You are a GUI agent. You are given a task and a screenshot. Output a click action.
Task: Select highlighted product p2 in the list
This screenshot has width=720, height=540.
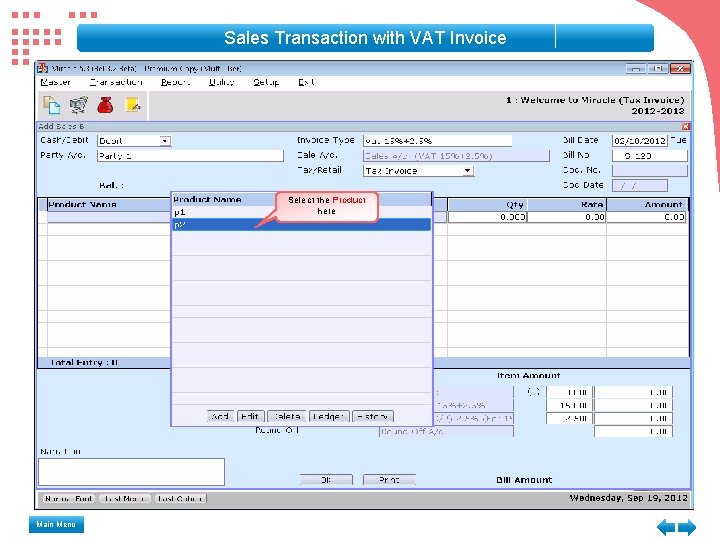click(301, 225)
